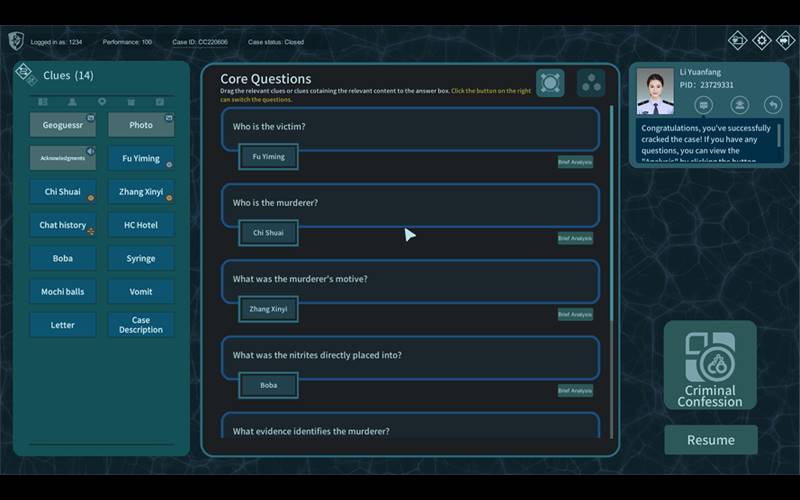Open the settings gear icon
800x500 pixels.
(x=762, y=41)
